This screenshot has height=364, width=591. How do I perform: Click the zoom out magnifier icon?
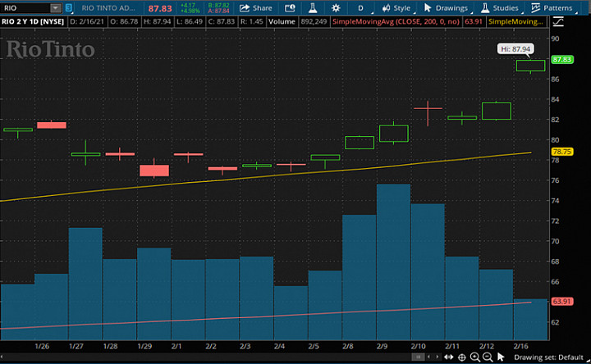tap(488, 357)
